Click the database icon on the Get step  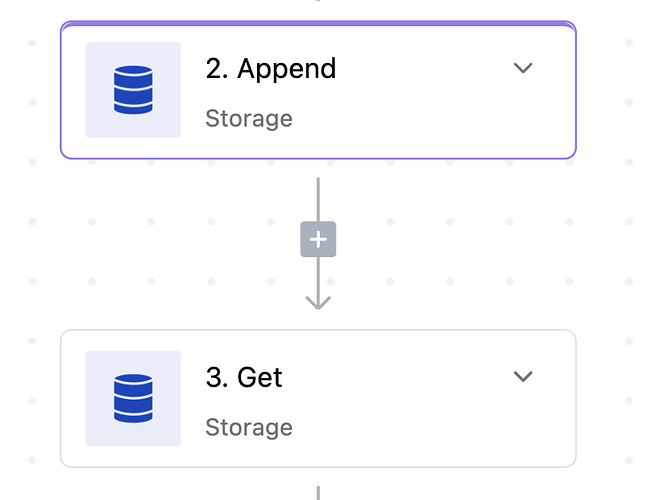click(x=133, y=398)
